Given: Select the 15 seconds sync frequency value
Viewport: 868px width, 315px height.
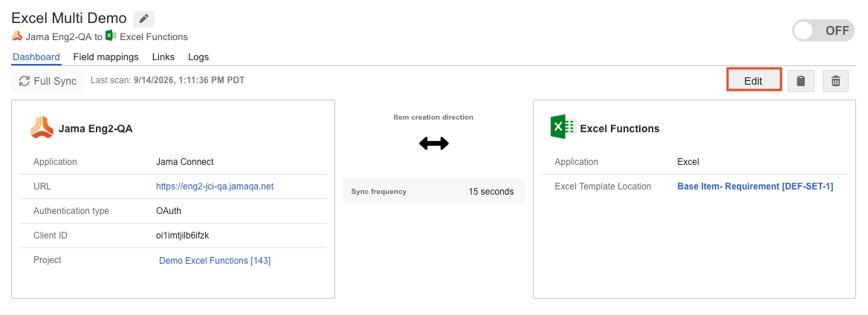Looking at the screenshot, I should pos(491,192).
